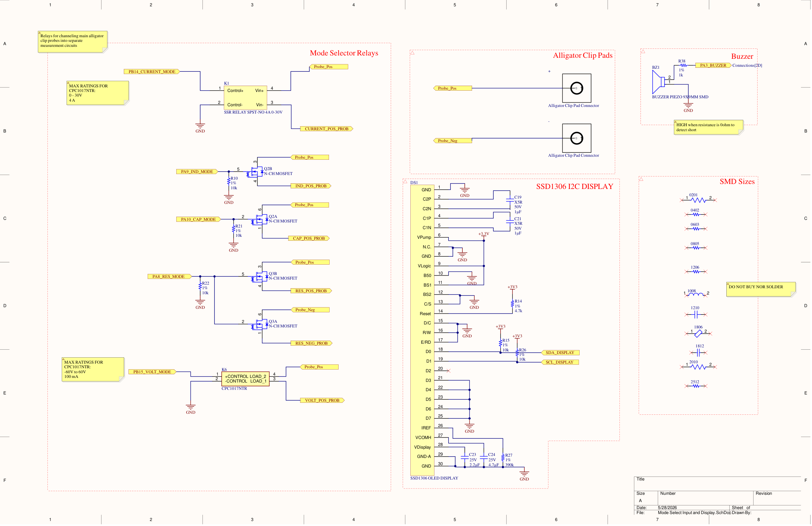The width and height of the screenshot is (812, 526).
Task: Select capacitor C23 2.2µF
Action: coord(464,457)
